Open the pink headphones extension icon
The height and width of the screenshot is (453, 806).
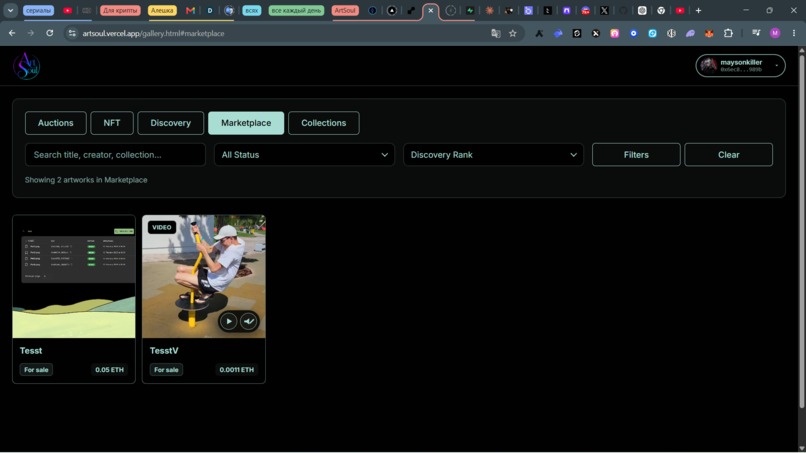tap(614, 33)
